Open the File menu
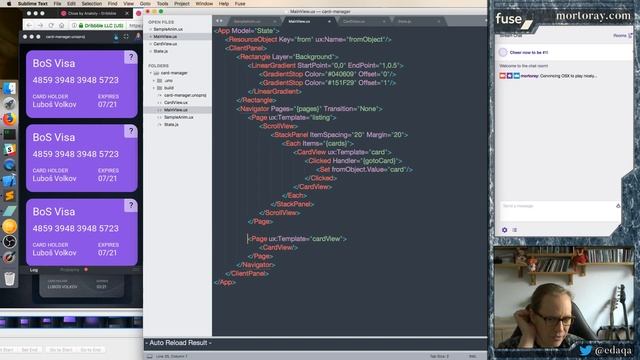 tap(58, 3)
